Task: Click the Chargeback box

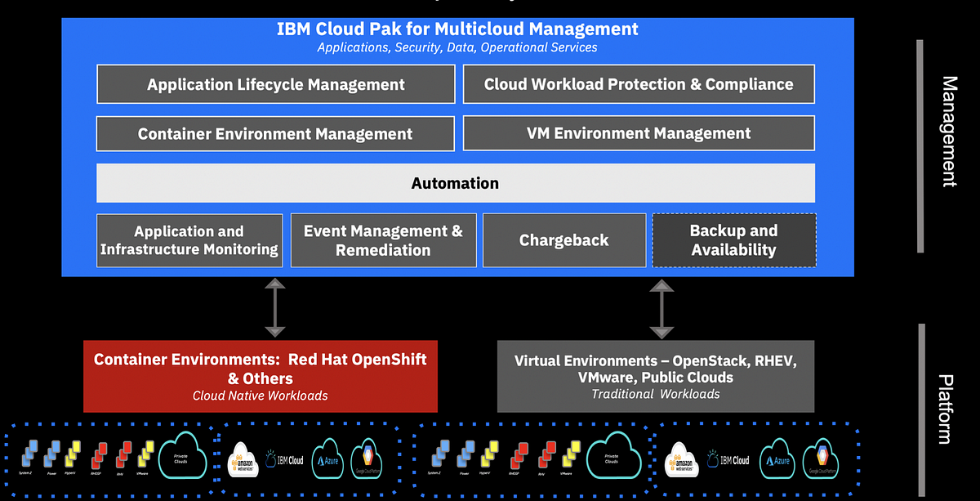Action: 564,240
